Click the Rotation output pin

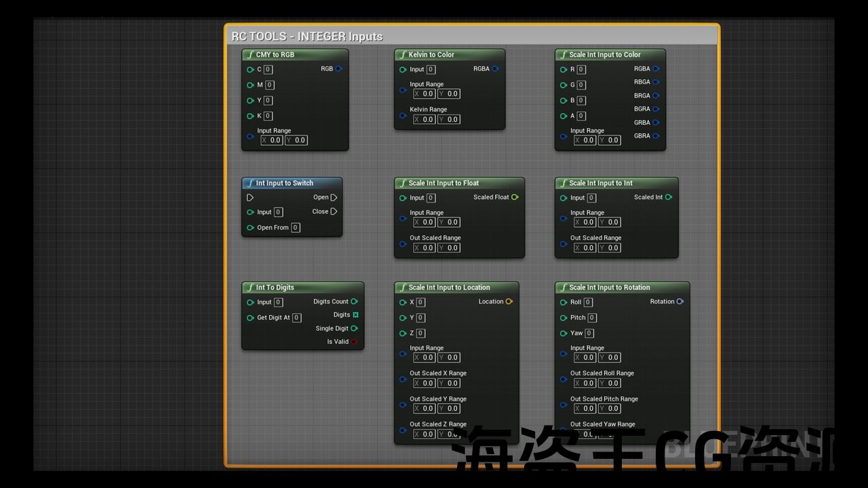click(680, 302)
